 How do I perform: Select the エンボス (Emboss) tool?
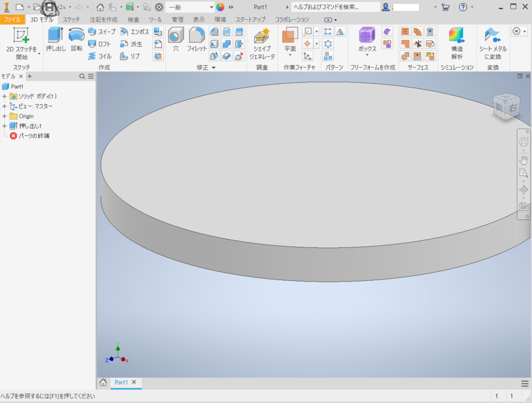134,32
